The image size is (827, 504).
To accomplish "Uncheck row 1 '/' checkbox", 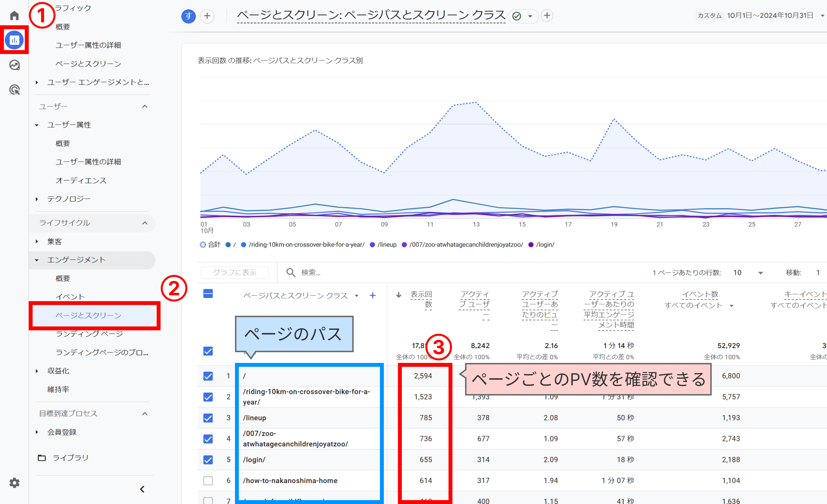I will pyautogui.click(x=208, y=376).
